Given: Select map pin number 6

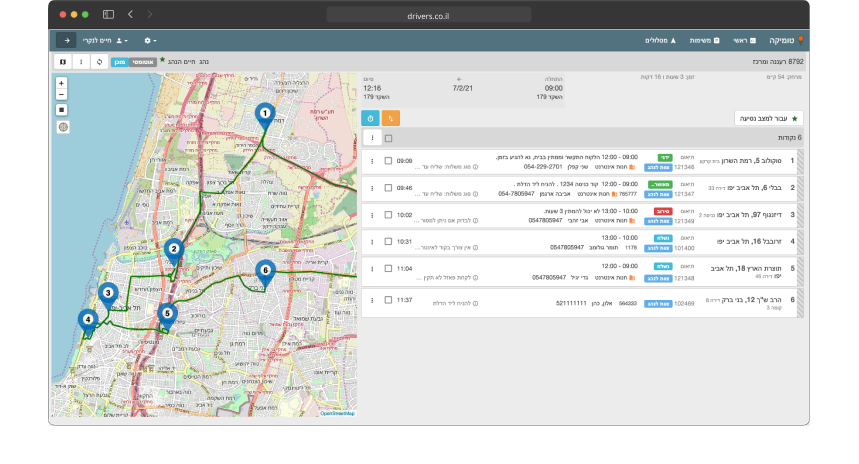Looking at the screenshot, I should 265,273.
